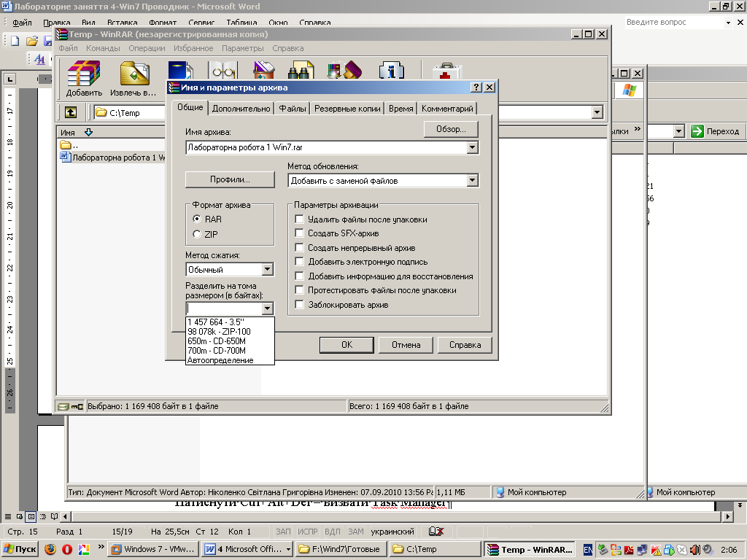Enable Создать непрерывный архив option

click(x=300, y=247)
